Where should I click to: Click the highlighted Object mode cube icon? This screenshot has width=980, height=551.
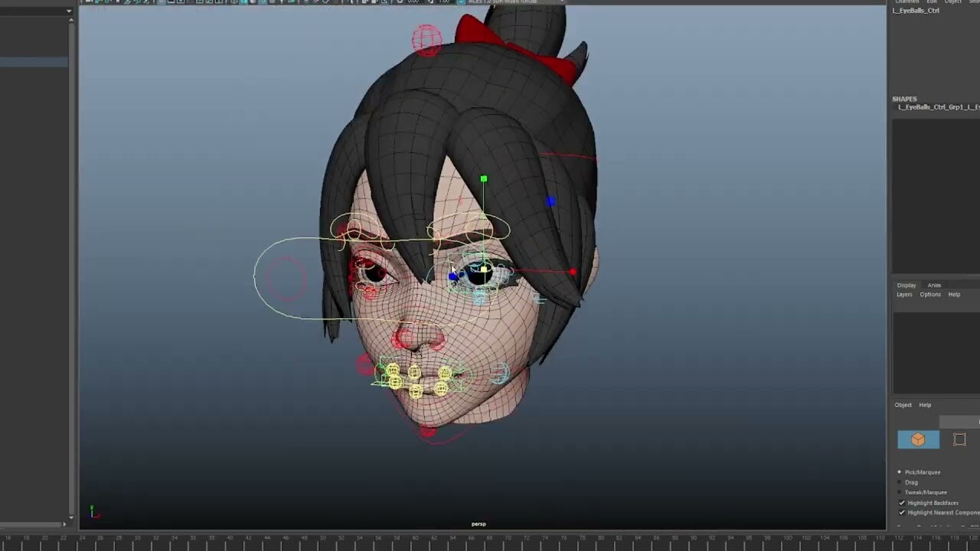918,439
